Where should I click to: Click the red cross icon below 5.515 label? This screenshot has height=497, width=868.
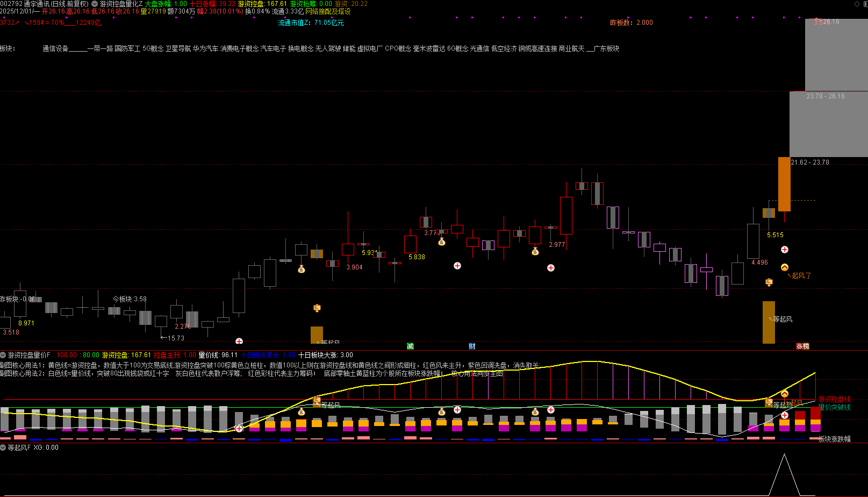click(785, 250)
